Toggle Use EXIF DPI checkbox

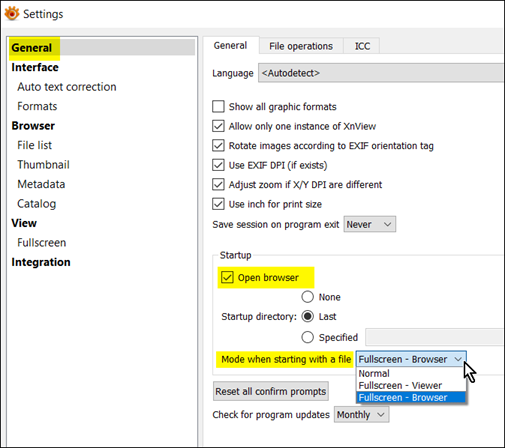tap(218, 165)
